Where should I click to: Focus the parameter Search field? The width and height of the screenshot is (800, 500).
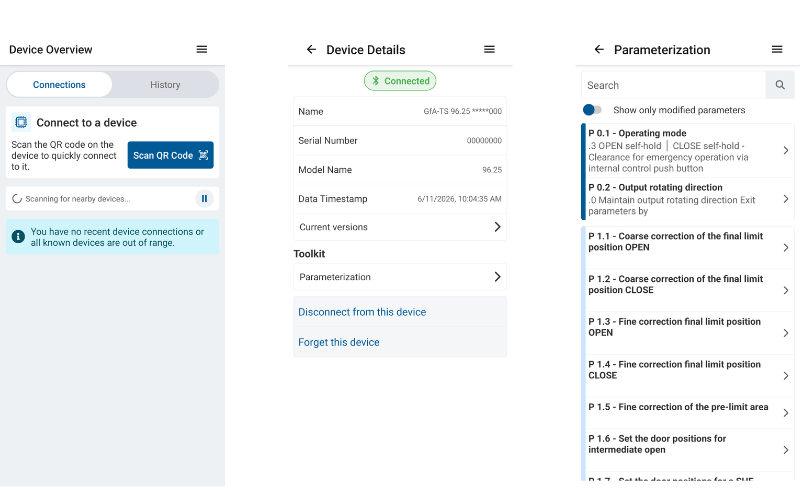[673, 85]
